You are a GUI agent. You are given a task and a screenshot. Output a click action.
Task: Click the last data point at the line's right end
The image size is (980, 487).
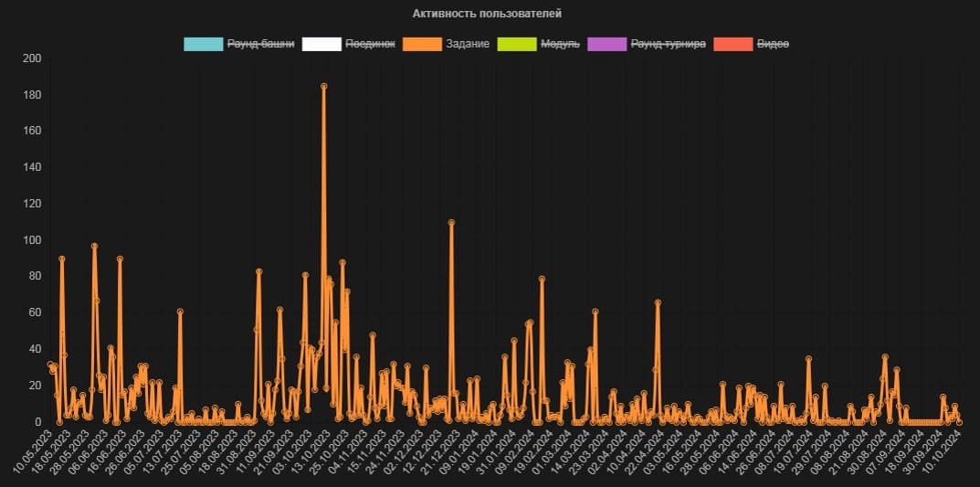959,422
